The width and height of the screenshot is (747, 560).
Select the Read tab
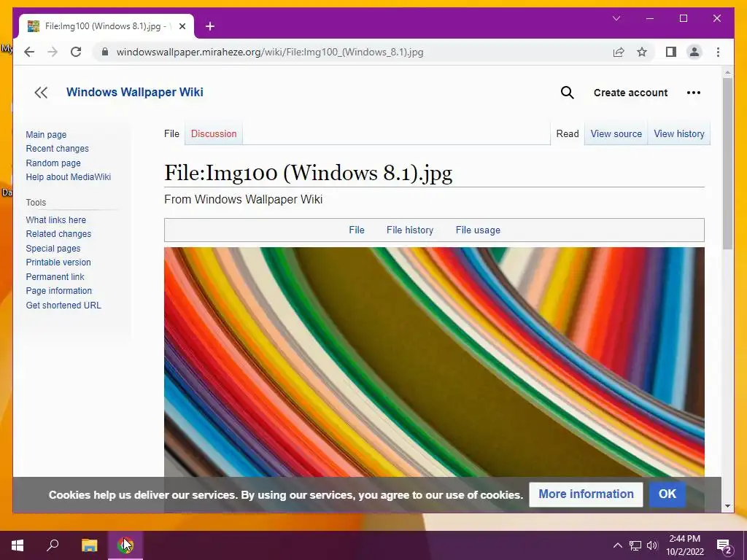[568, 134]
